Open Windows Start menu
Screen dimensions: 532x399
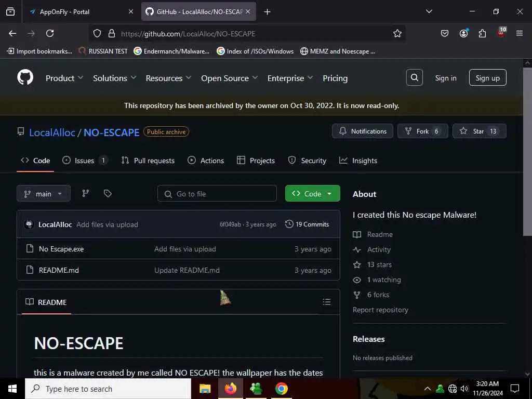pos(12,389)
